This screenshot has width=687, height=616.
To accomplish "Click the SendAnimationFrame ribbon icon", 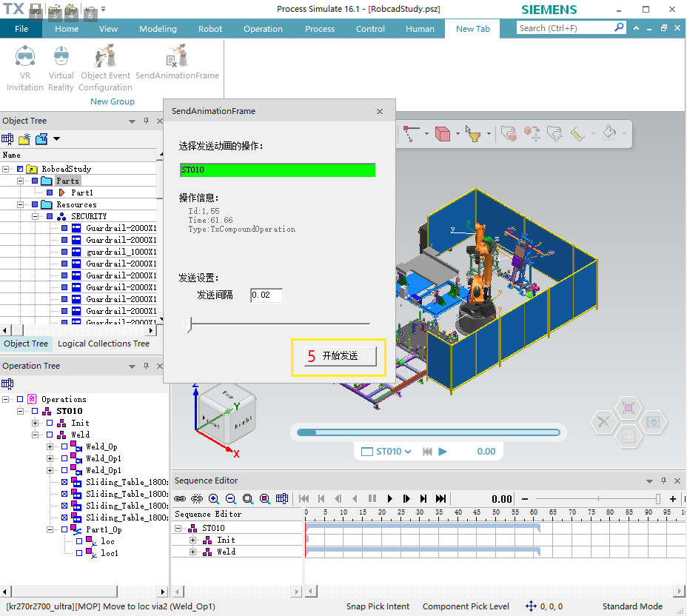I will 177,58.
